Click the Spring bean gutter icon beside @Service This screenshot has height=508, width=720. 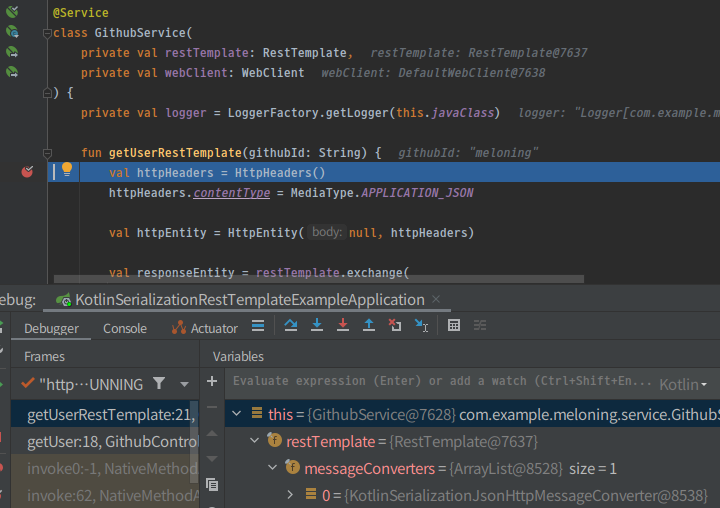12,11
